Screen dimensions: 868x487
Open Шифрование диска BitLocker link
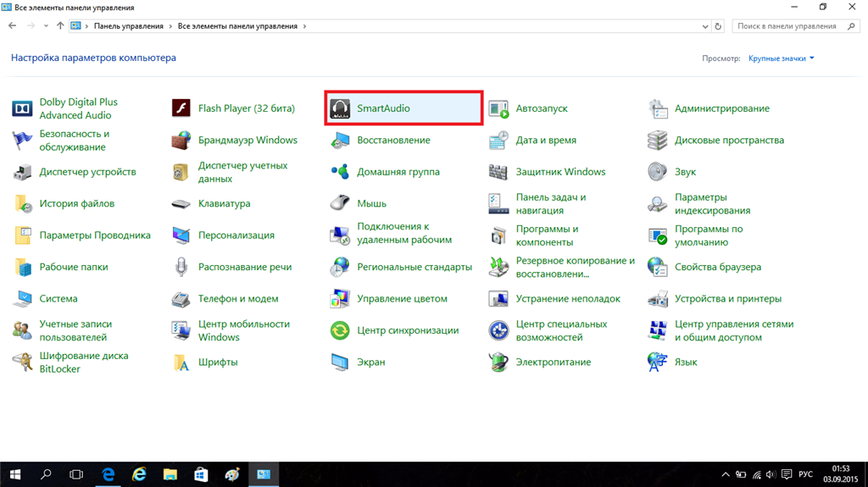[84, 362]
